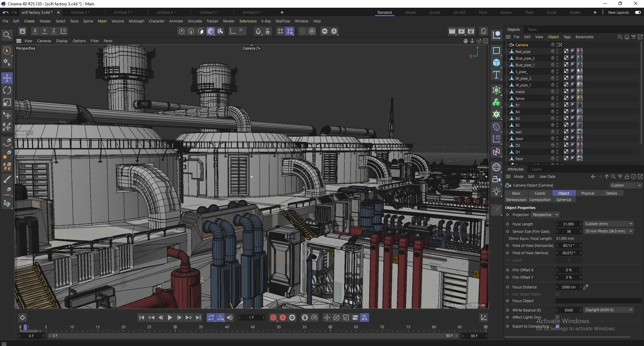Uncheck Export to Compositing checkbox

(557, 326)
